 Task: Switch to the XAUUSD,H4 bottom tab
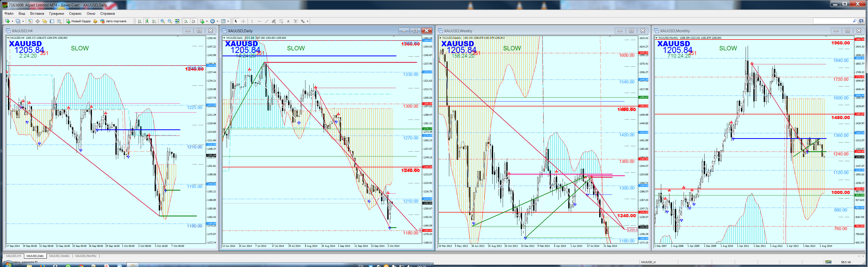click(x=13, y=256)
